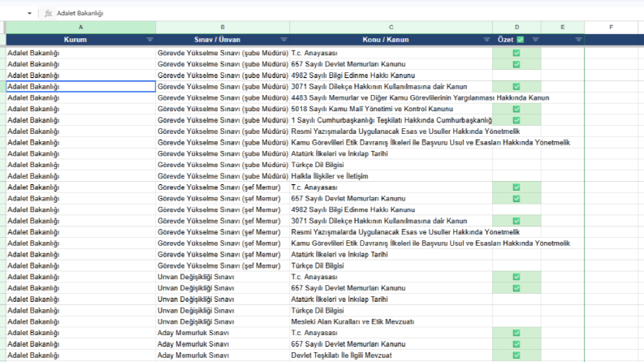The height and width of the screenshot is (362, 644).
Task: Select Unvan Değişikliği Sınavı cell for Türkçe Dil Bilgisi
Action: (223, 311)
